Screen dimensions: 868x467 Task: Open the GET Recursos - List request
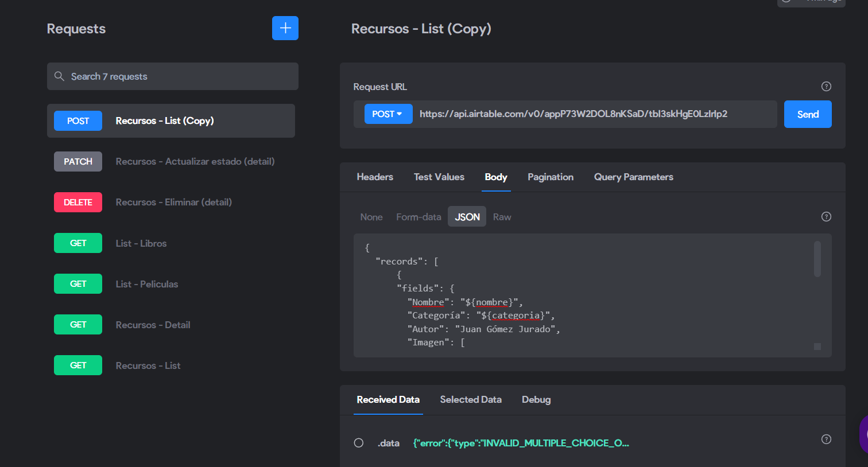[x=171, y=365]
